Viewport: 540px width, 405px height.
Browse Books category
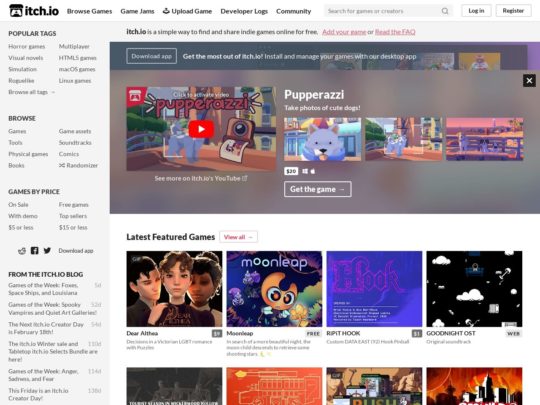[16, 165]
